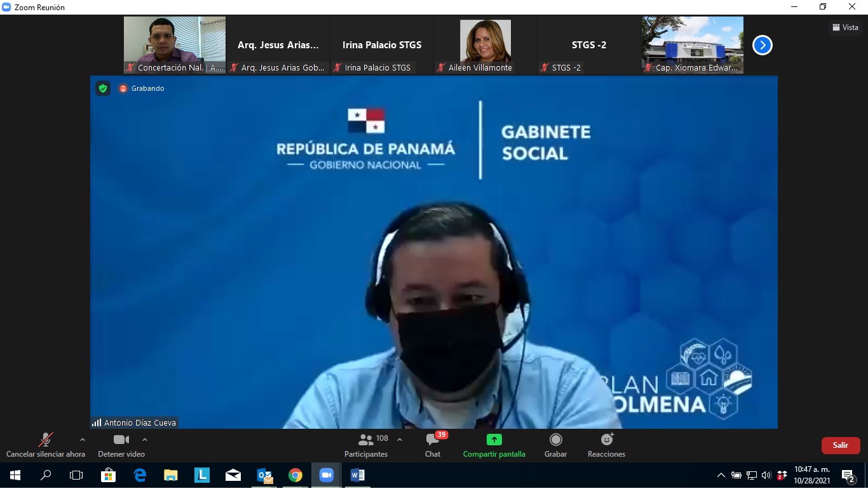Expand video options arrow beside camera
Viewport: 868px width, 498px height.
point(145,440)
